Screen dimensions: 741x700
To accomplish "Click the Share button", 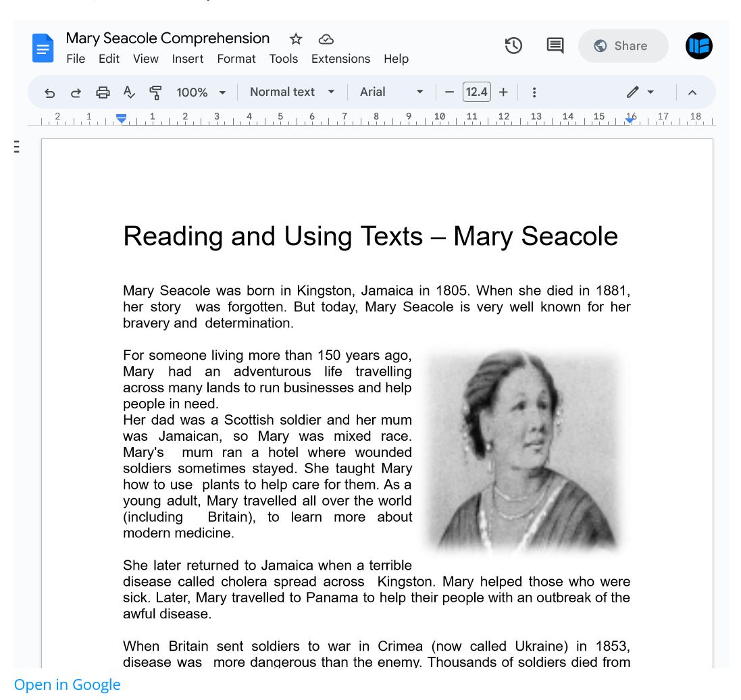I will [x=623, y=46].
